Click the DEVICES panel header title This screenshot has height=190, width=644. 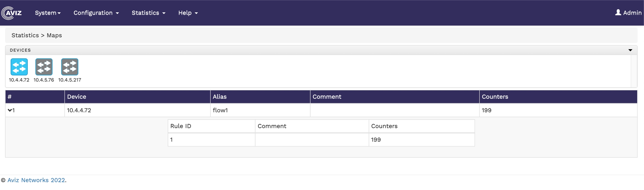click(20, 50)
